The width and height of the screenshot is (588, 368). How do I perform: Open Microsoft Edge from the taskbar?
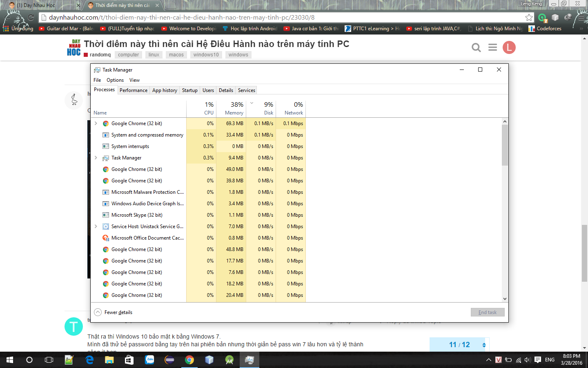89,360
